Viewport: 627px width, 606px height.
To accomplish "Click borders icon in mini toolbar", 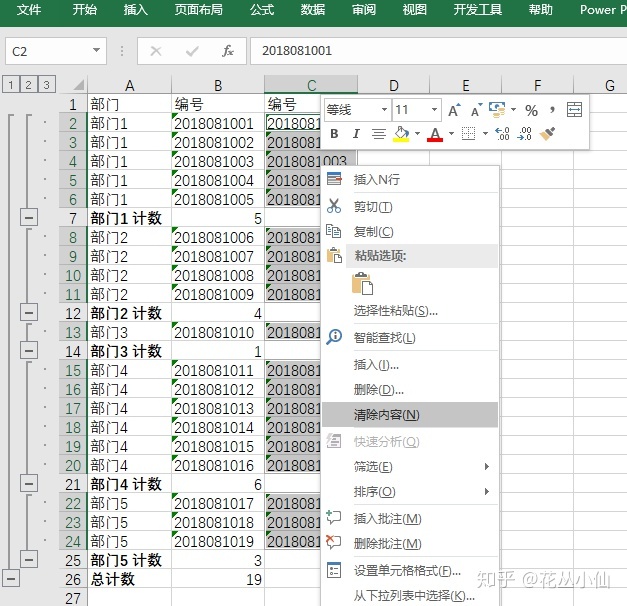I will [468, 134].
